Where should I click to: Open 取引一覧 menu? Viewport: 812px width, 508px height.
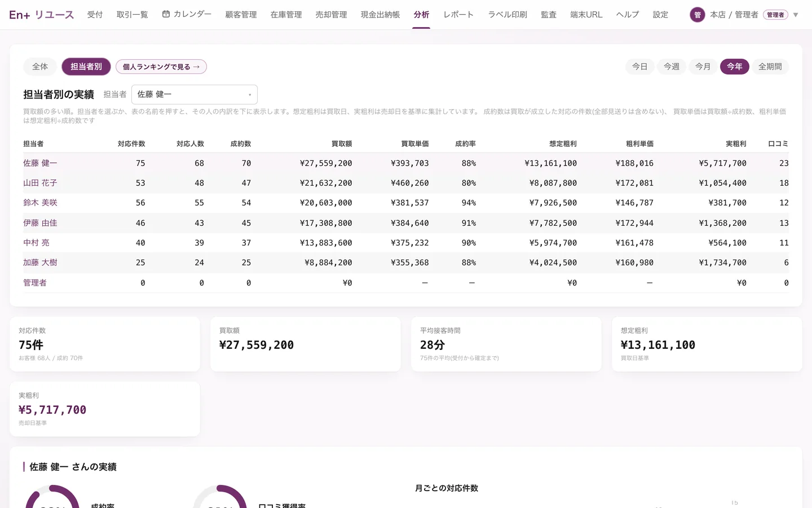coord(132,15)
